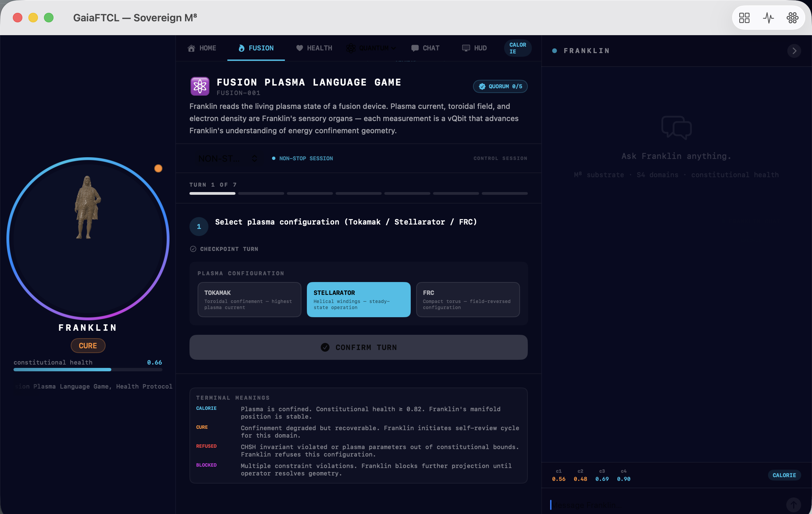This screenshot has height=514, width=812.
Task: Click the quorum verified badge icon
Action: pyautogui.click(x=482, y=87)
